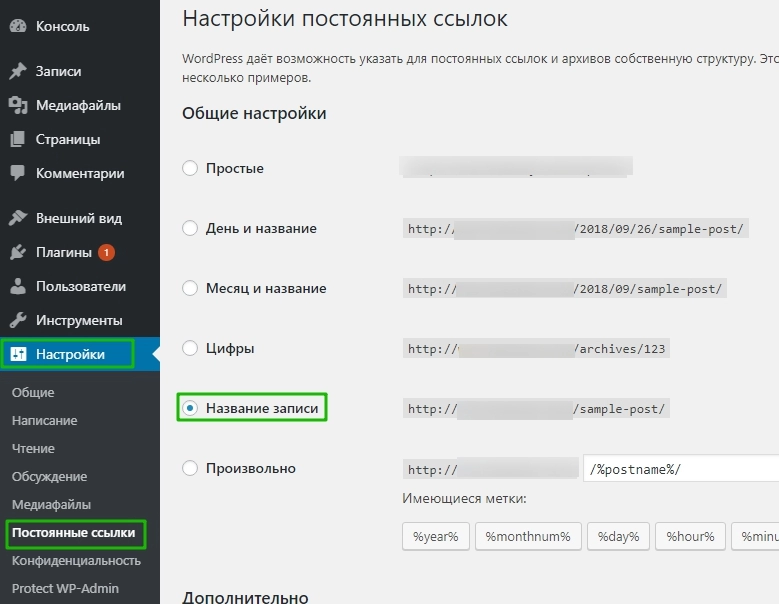This screenshot has height=604, width=779.
Task: Click the Плагины plug icon
Action: pyautogui.click(x=18, y=252)
